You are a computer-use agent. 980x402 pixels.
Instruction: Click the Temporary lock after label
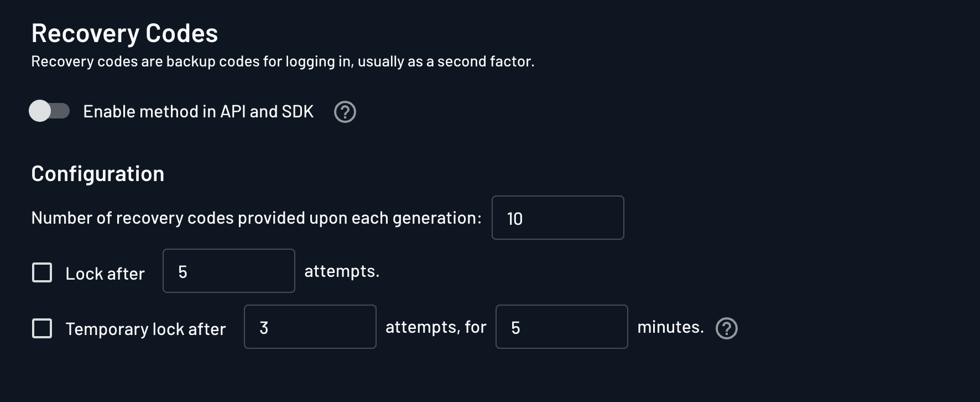click(x=145, y=328)
